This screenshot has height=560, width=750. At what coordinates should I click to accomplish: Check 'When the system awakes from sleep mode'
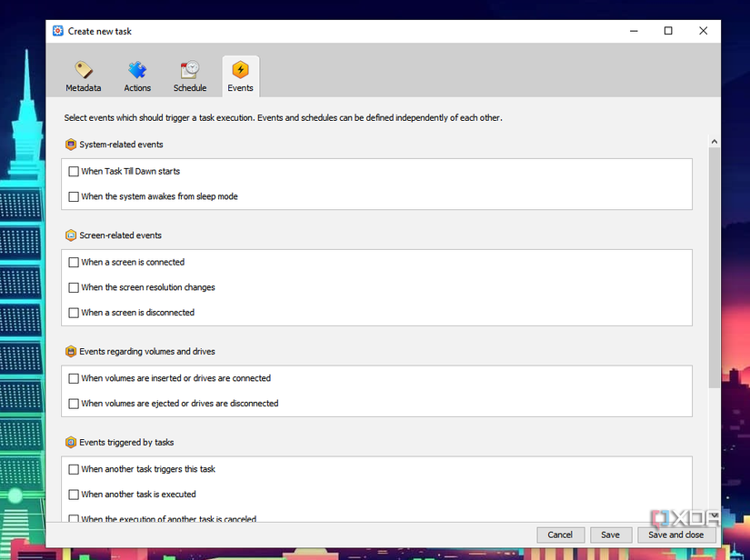74,196
